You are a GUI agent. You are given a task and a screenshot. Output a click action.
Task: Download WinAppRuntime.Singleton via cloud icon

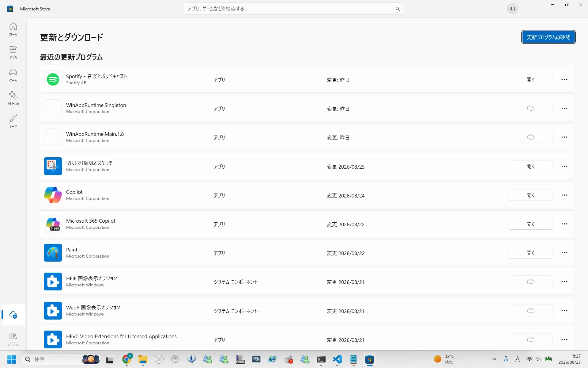click(531, 108)
